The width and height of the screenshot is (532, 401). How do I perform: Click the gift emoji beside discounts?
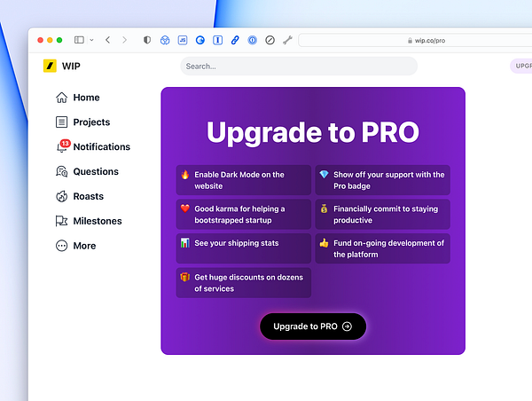click(x=185, y=277)
